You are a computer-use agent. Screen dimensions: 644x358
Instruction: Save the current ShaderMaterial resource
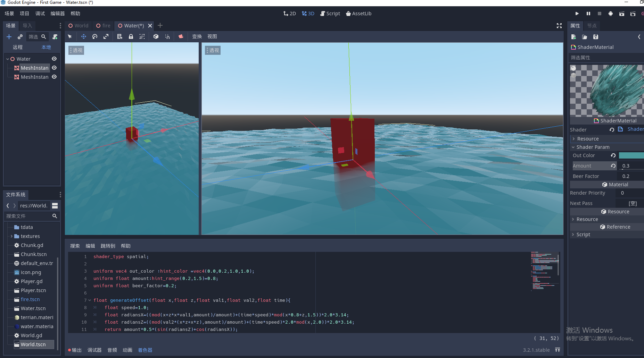pyautogui.click(x=595, y=37)
